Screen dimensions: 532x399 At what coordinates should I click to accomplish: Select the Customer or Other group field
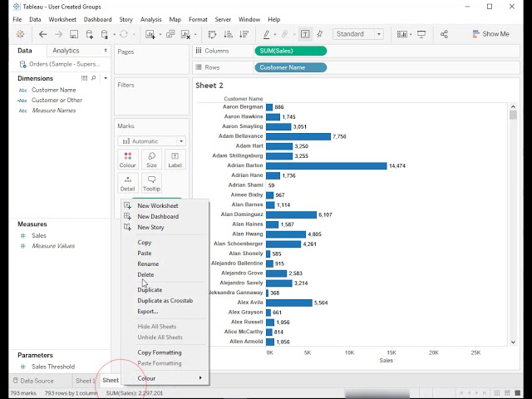click(57, 100)
